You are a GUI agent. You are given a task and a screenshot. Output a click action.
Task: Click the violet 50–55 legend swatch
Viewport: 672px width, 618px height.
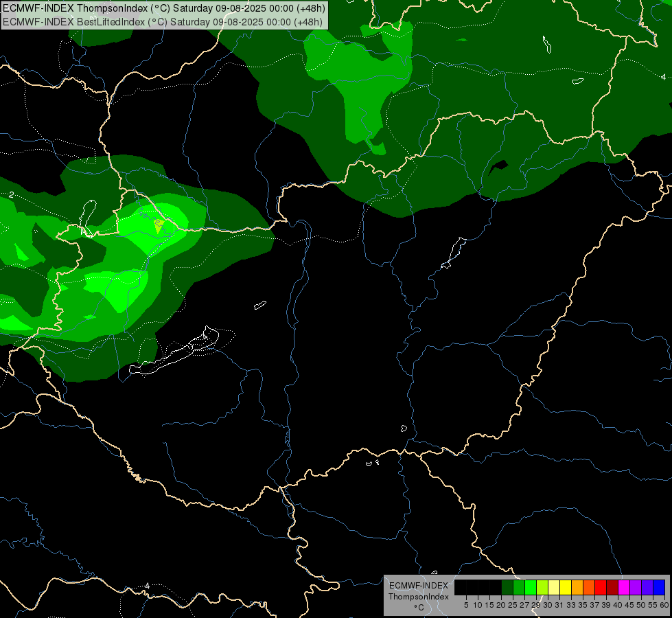click(647, 587)
